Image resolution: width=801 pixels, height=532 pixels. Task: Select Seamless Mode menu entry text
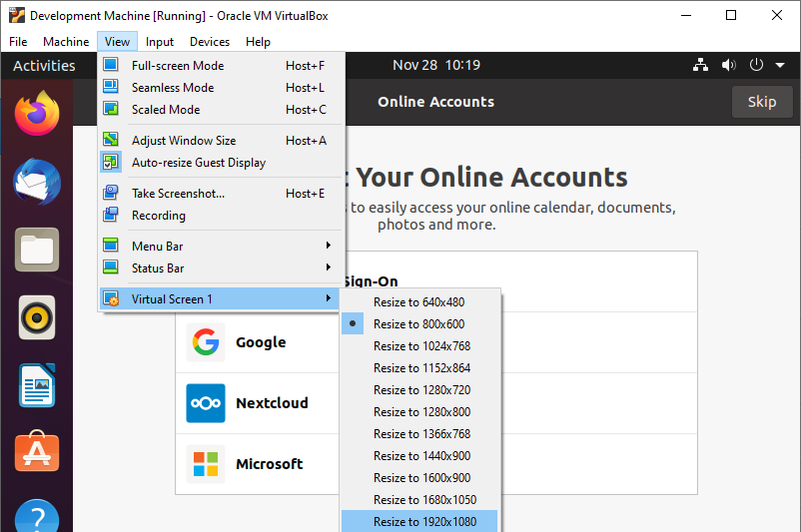pos(173,87)
